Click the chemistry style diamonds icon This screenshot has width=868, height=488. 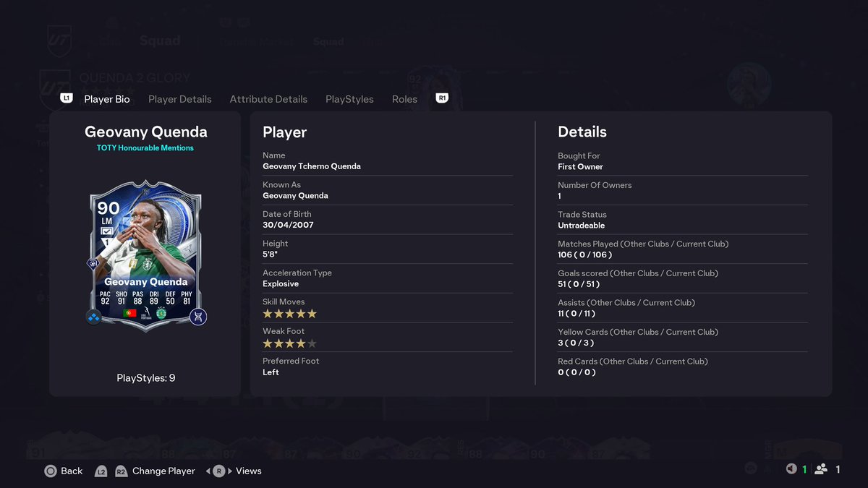coord(94,317)
